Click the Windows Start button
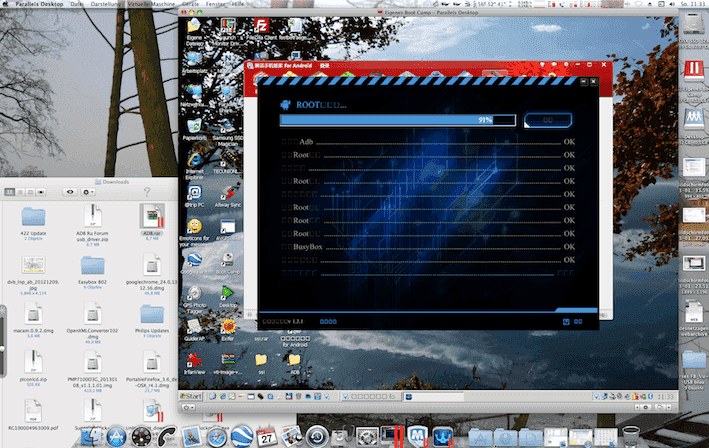The height and width of the screenshot is (448, 709). tap(191, 396)
